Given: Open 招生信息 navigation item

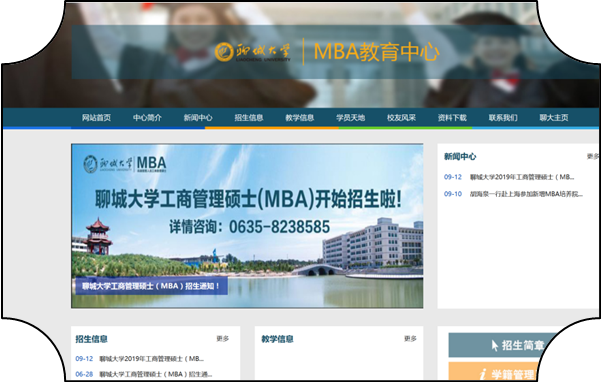Looking at the screenshot, I should [x=249, y=118].
